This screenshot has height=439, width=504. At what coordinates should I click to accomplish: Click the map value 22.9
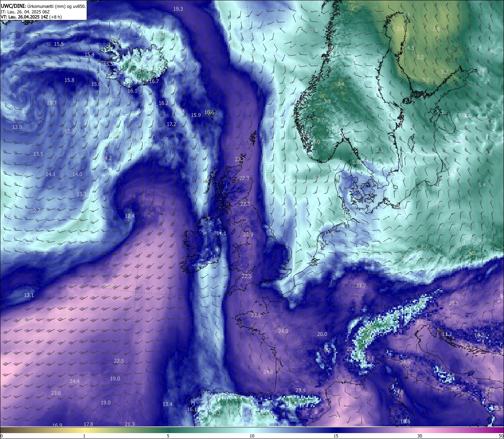coord(248,234)
